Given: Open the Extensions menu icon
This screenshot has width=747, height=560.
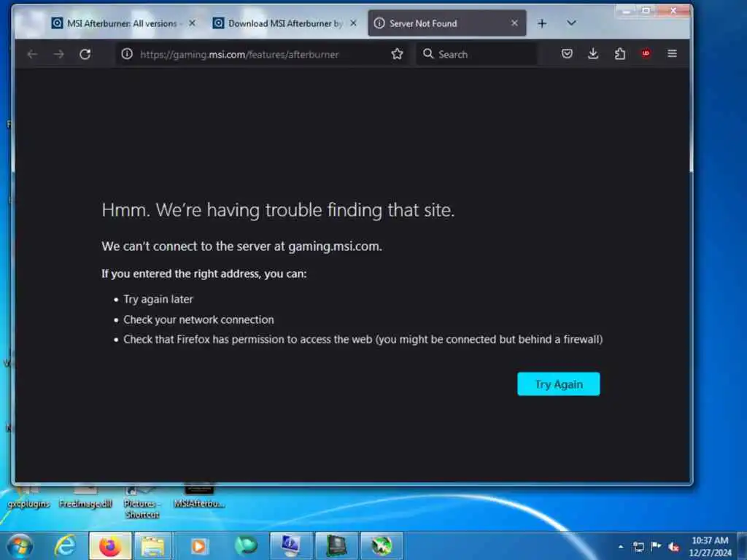Looking at the screenshot, I should 620,53.
